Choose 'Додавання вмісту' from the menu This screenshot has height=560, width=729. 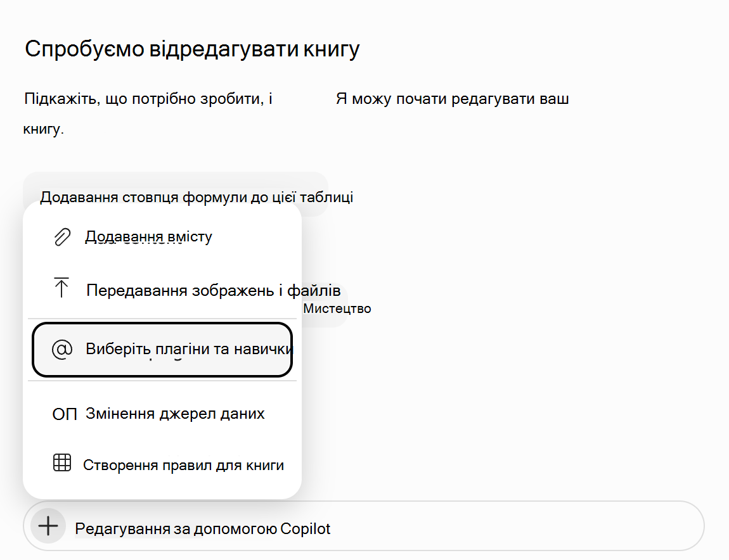pyautogui.click(x=162, y=236)
